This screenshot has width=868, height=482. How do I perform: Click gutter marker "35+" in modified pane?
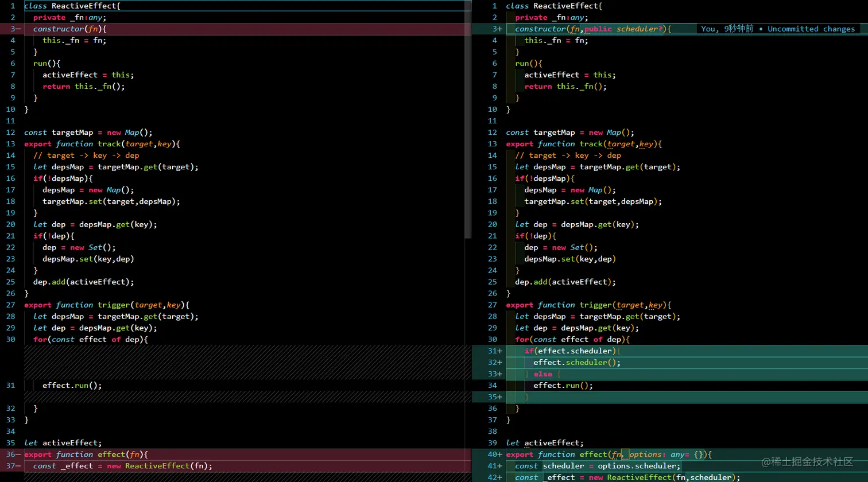[x=495, y=397]
